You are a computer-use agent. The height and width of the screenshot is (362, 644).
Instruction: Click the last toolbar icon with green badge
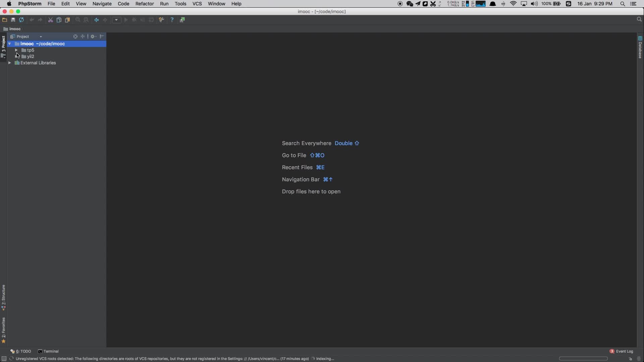(x=182, y=20)
